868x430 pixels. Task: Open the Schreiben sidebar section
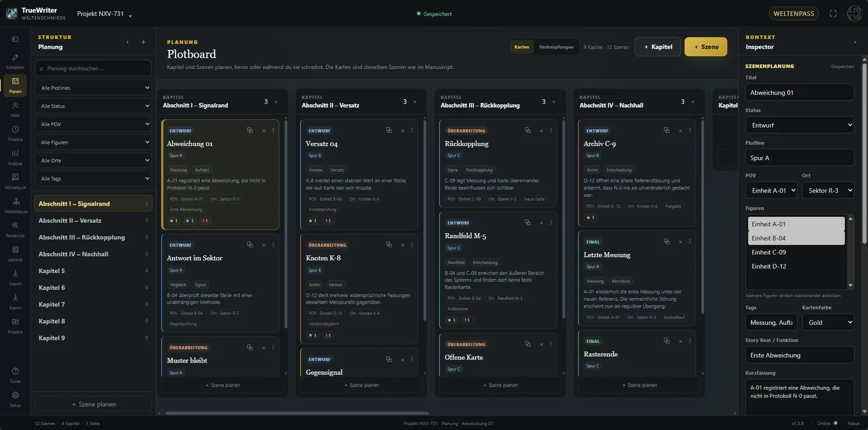pyautogui.click(x=15, y=62)
